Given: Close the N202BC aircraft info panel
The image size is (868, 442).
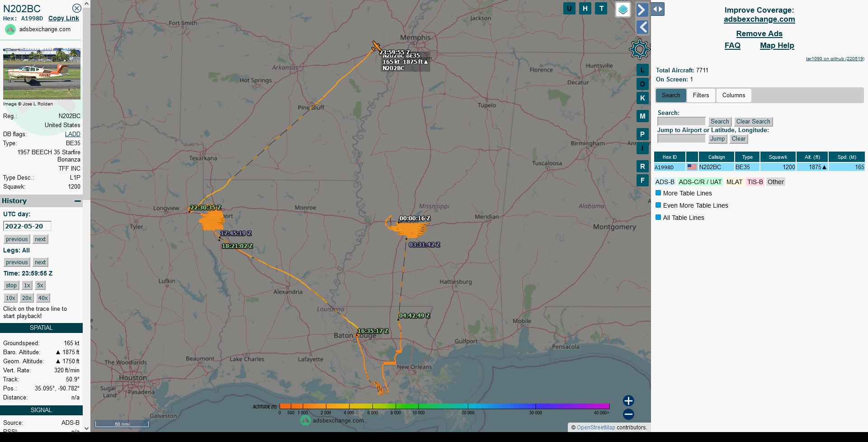Looking at the screenshot, I should coord(77,8).
